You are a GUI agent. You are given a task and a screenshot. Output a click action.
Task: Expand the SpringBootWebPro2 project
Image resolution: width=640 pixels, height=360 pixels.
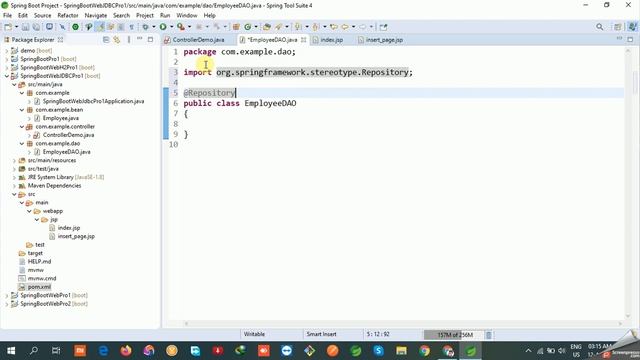(7, 304)
